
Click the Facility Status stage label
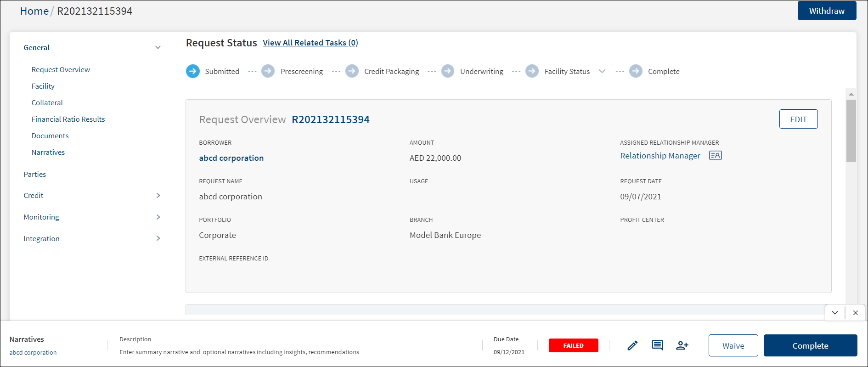[x=567, y=72]
